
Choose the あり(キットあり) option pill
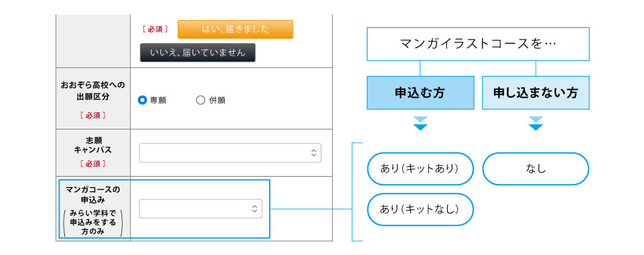pos(420,169)
